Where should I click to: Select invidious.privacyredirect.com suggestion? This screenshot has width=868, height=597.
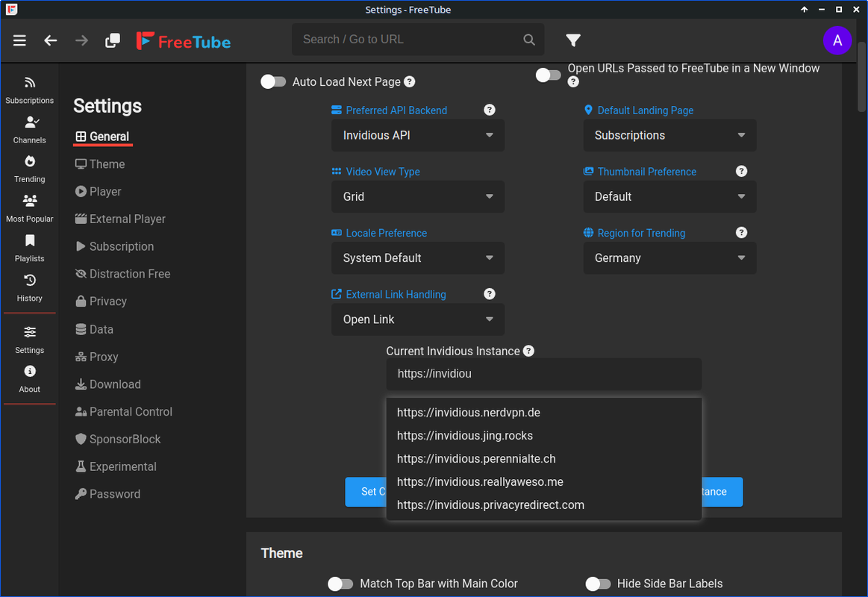pos(543,505)
